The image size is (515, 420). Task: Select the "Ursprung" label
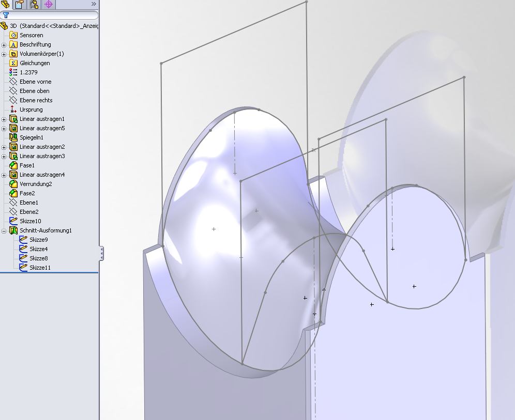(31, 110)
